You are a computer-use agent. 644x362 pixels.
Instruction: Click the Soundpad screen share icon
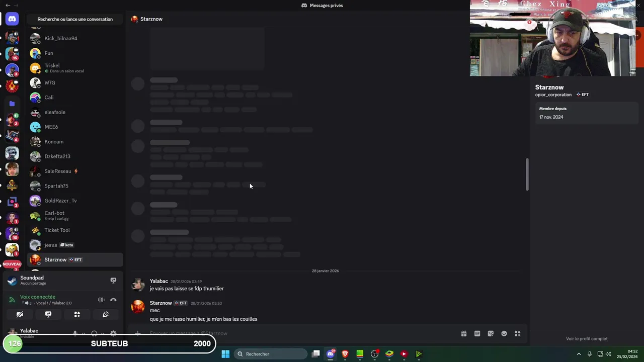coord(113,280)
